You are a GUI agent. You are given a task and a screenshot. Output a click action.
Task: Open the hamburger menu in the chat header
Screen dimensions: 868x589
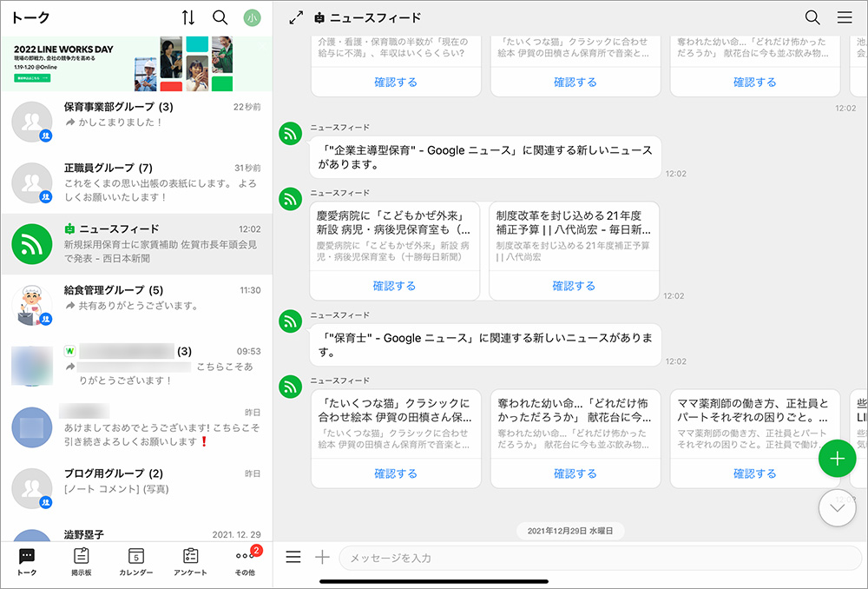(845, 17)
